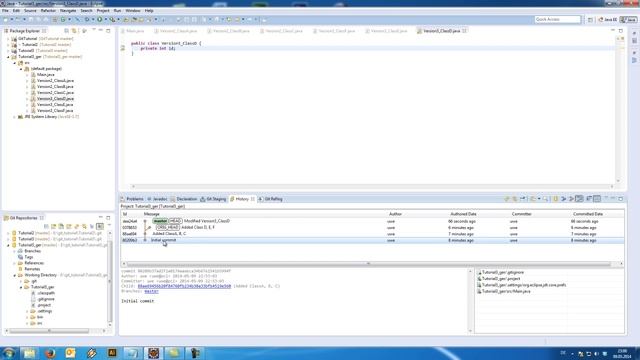Screen dimensions: 640x360
Task: Click Collapse All in Package Explorer
Action: pos(66,31)
